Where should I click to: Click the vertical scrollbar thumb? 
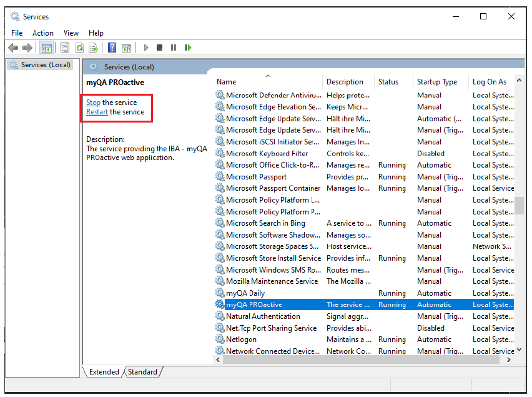(x=519, y=206)
